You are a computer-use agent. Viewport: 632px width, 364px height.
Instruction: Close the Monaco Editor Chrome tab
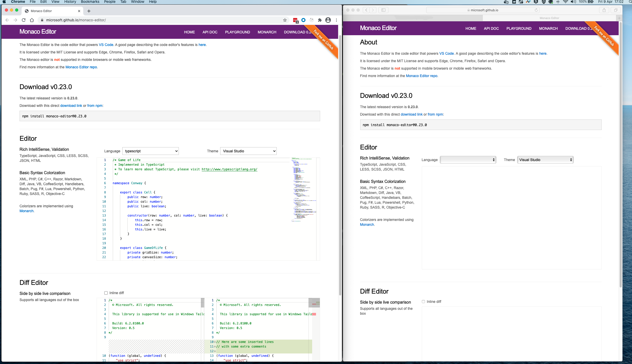click(79, 11)
